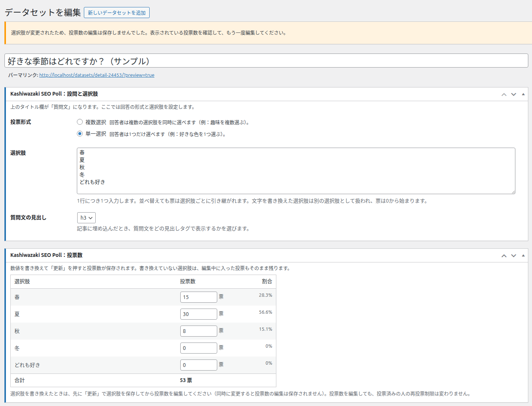Select the 単一選択 radio option

click(80, 134)
